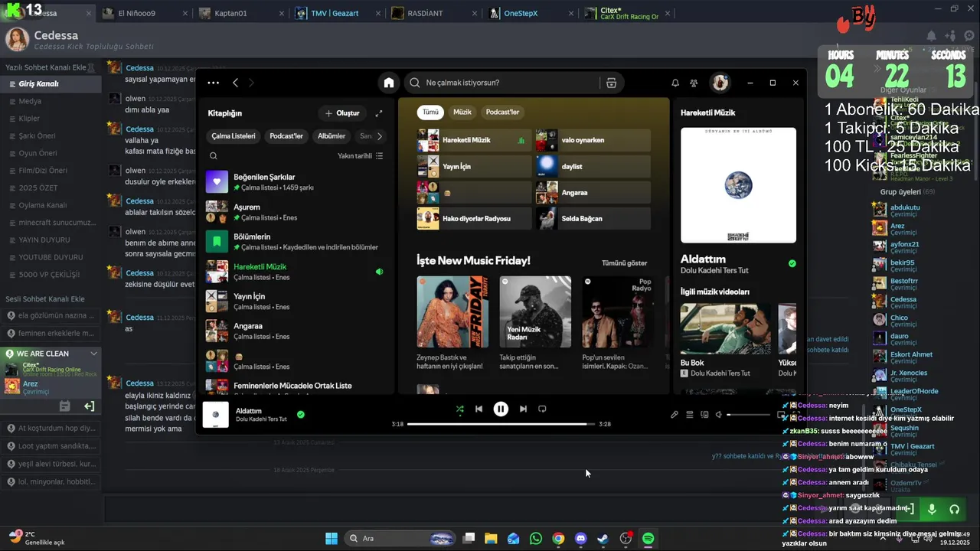Select the 'Müzik' filter chip

462,112
